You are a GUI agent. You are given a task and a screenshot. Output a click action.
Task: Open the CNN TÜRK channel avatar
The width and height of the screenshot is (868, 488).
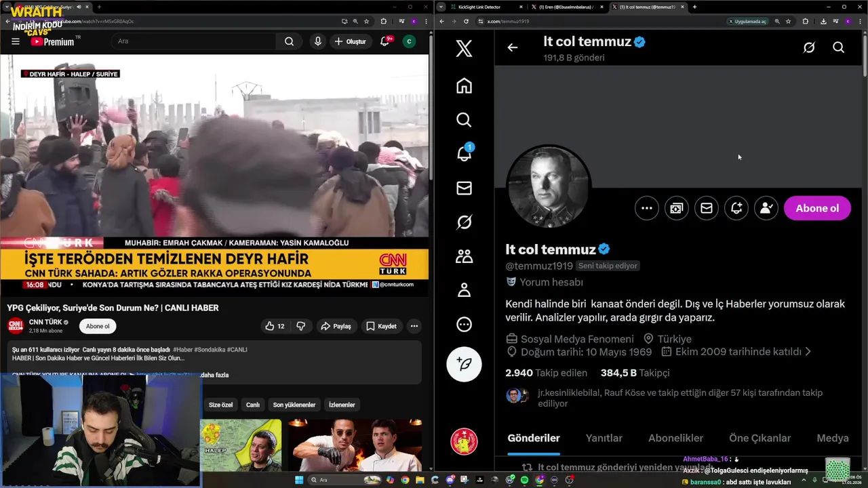click(x=16, y=326)
